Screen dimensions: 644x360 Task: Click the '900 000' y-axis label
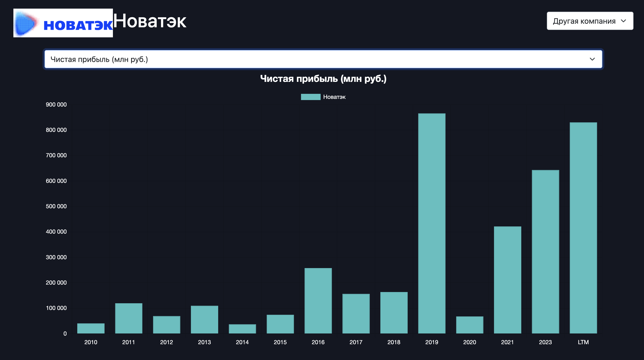click(56, 105)
